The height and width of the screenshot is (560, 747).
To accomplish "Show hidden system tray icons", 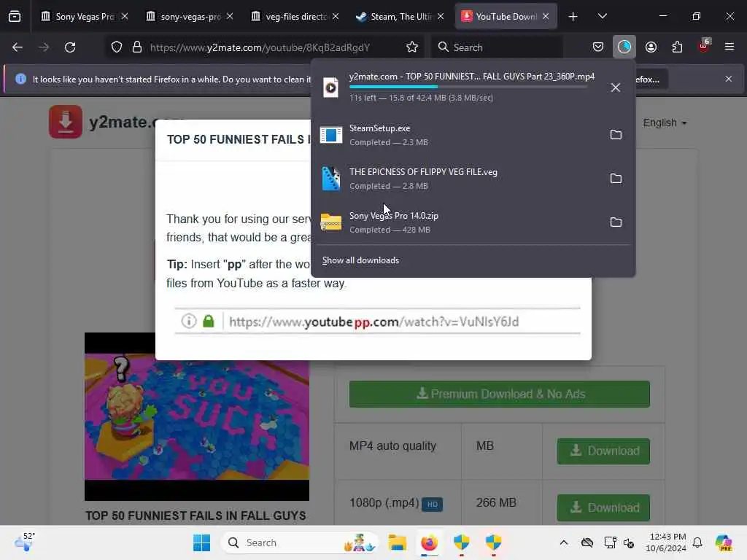I will pyautogui.click(x=564, y=542).
